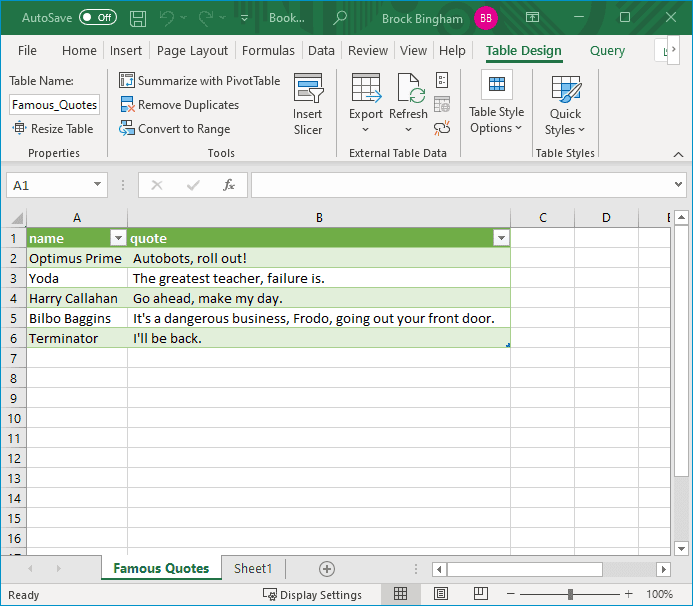Image resolution: width=693 pixels, height=606 pixels.
Task: Expand the Export dropdown arrow
Action: [365, 130]
